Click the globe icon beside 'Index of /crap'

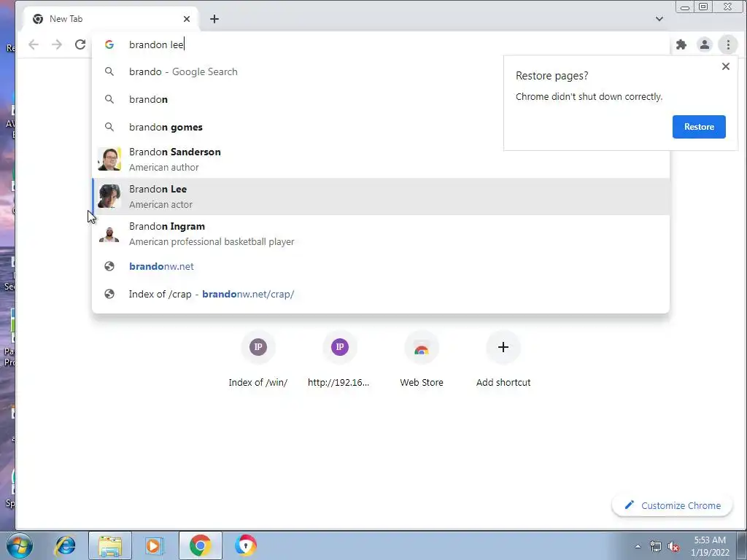(x=109, y=294)
